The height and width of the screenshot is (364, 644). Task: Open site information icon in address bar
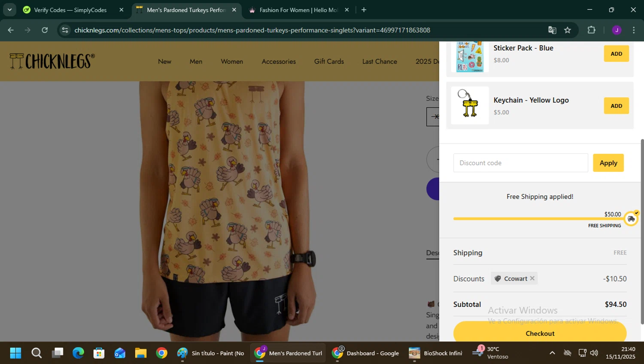pyautogui.click(x=65, y=30)
